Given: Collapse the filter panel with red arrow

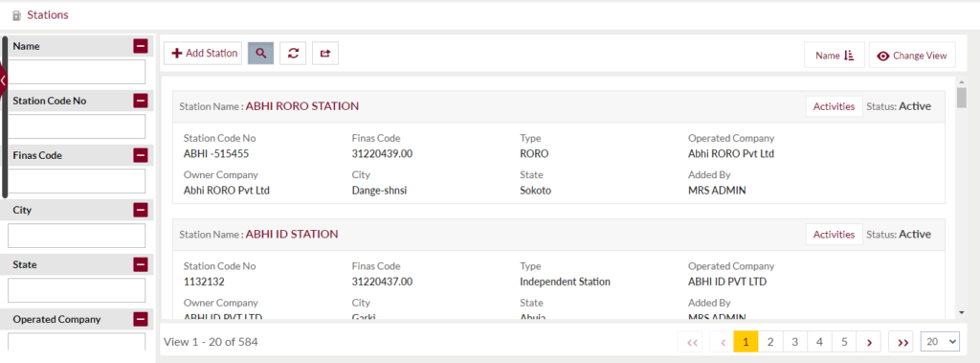Looking at the screenshot, I should click(4, 80).
